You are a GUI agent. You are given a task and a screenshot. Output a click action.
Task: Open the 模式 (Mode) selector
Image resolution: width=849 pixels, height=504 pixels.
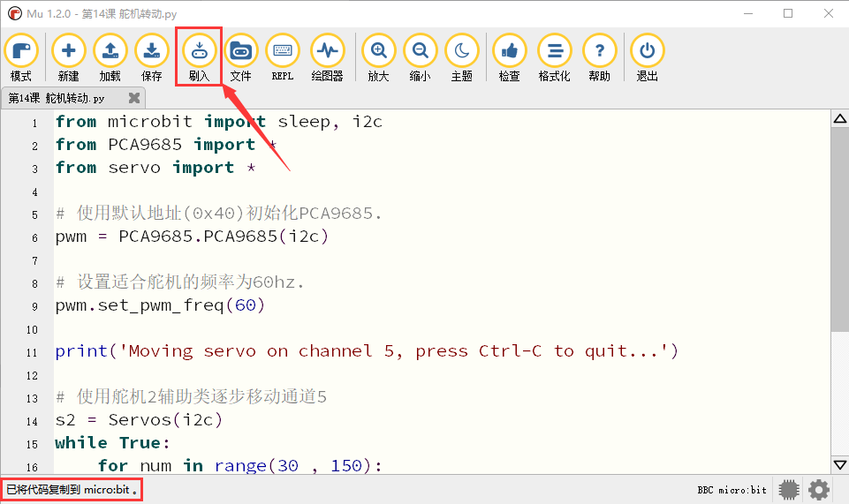21,57
